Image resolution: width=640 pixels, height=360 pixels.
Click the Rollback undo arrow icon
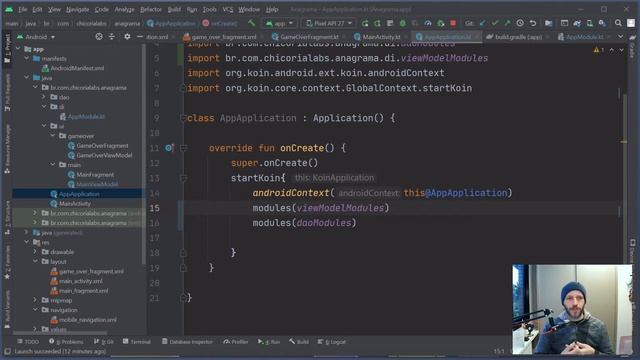[x=533, y=23]
